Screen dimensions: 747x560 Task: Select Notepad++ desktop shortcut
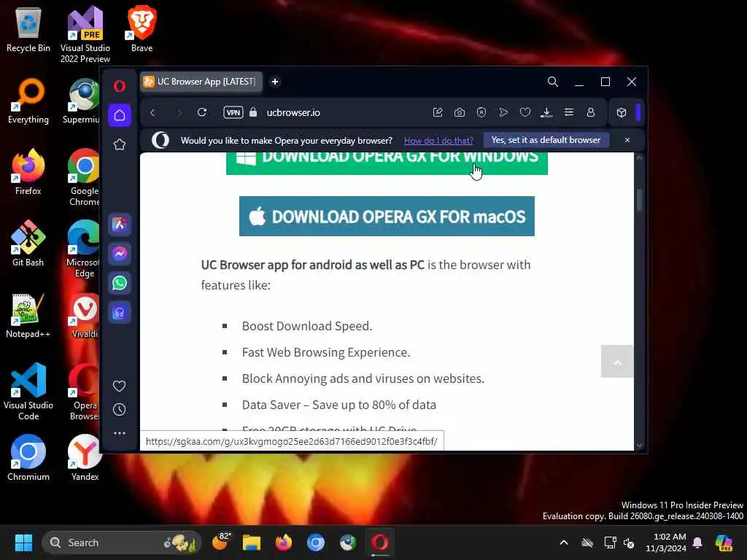click(28, 316)
